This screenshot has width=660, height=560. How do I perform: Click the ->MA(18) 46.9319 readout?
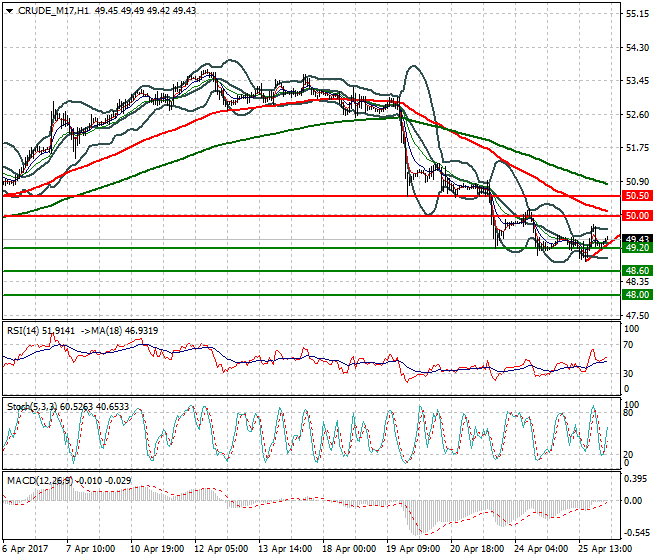[120, 331]
